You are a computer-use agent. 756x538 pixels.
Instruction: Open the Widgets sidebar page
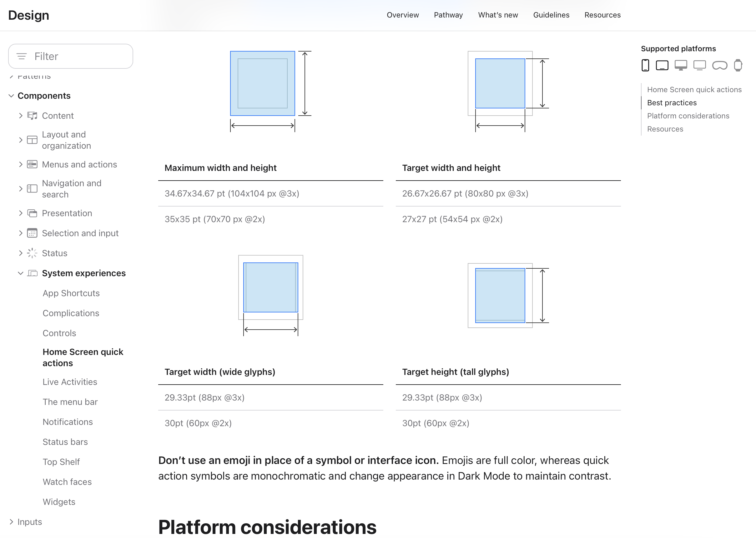click(x=59, y=502)
